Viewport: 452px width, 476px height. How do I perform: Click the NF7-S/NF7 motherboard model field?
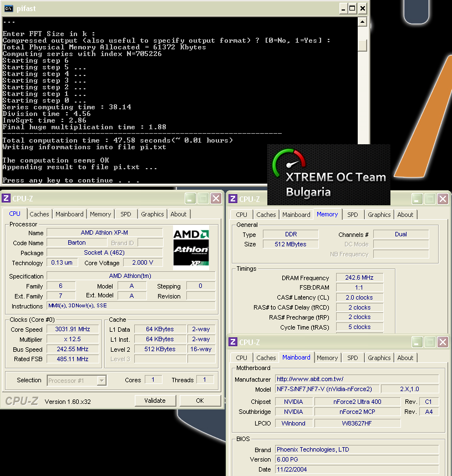pyautogui.click(x=328, y=389)
